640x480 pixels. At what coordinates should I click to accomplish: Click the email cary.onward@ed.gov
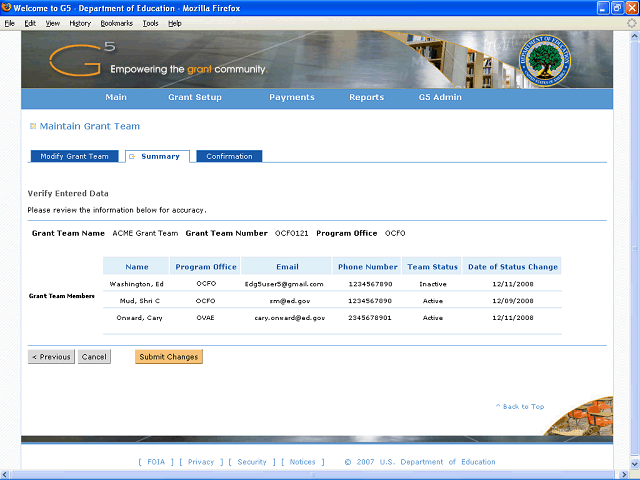click(290, 318)
